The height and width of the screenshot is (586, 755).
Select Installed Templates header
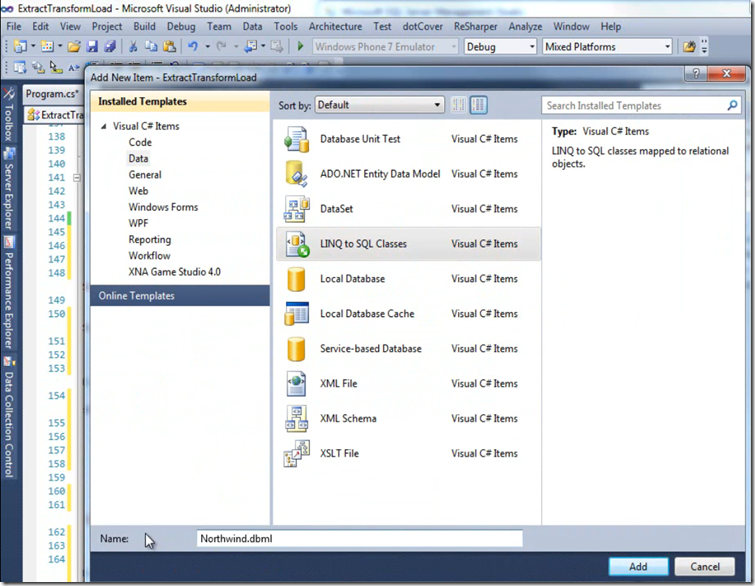[180, 102]
